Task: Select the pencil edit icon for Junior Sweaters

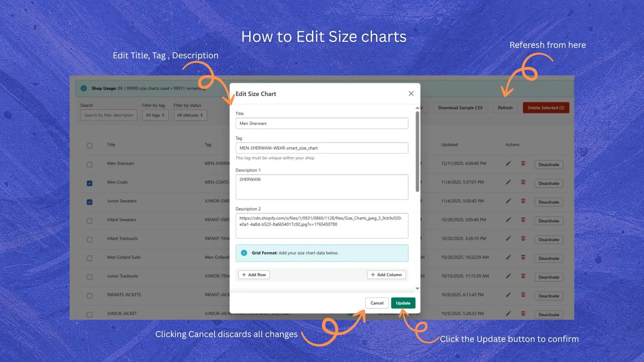Action: (508, 201)
